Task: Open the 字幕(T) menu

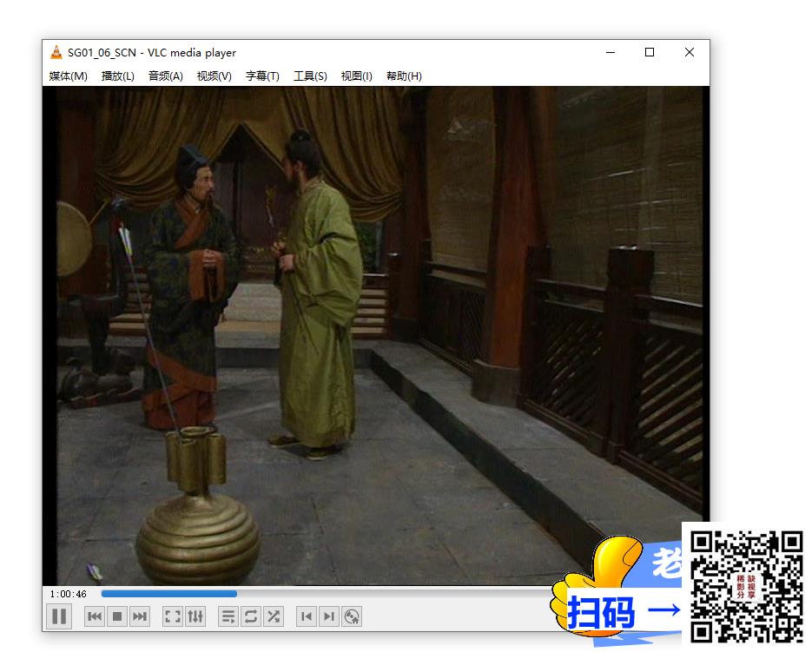Action: click(x=262, y=76)
